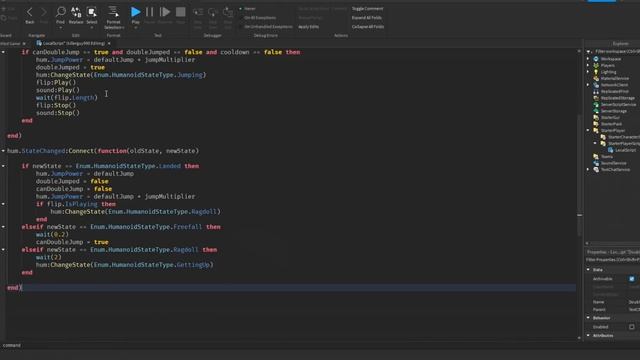Select TextChatService in Explorer
The height and width of the screenshot is (360, 640).
click(x=615, y=170)
